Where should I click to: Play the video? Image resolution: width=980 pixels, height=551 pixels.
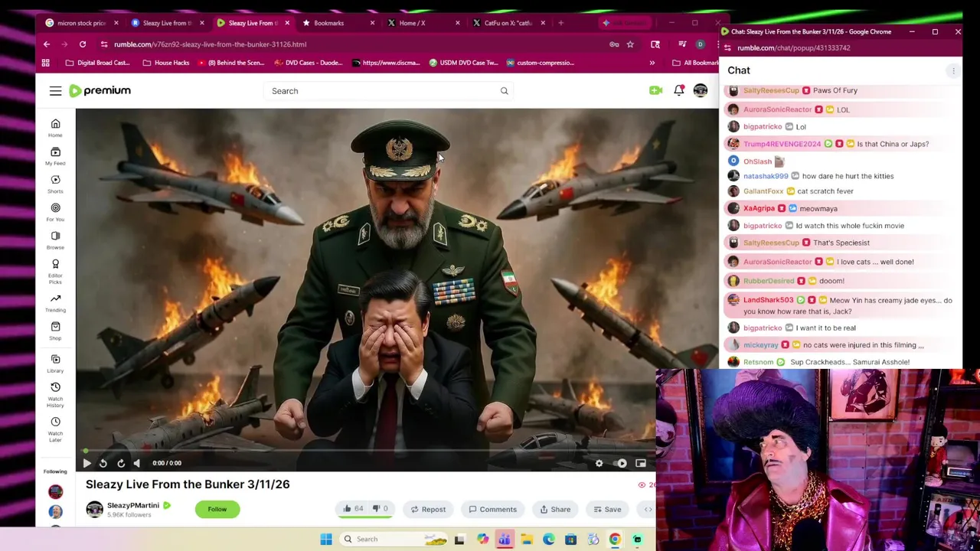coord(87,463)
